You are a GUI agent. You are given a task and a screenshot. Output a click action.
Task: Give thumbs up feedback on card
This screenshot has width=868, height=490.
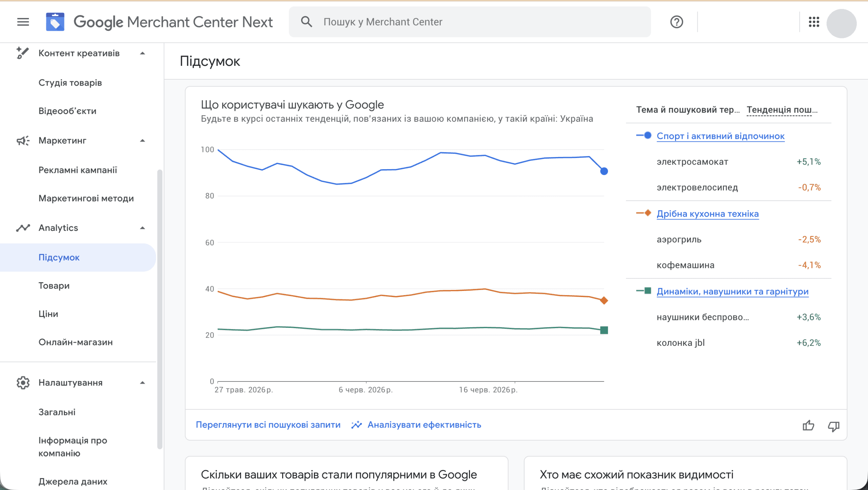808,425
